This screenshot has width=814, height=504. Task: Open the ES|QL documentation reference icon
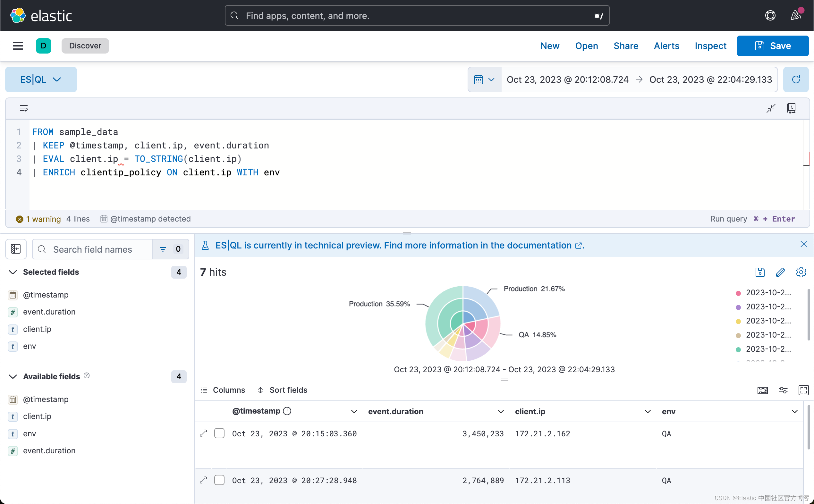click(x=791, y=108)
